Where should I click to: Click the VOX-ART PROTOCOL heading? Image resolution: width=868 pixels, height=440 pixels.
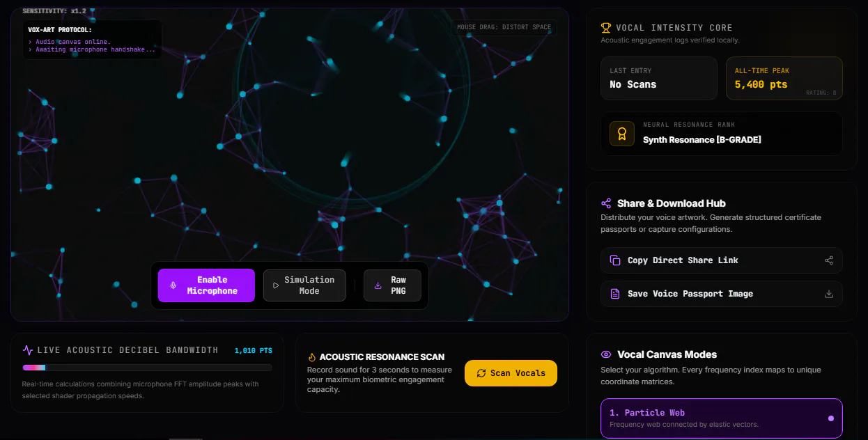tap(60, 30)
